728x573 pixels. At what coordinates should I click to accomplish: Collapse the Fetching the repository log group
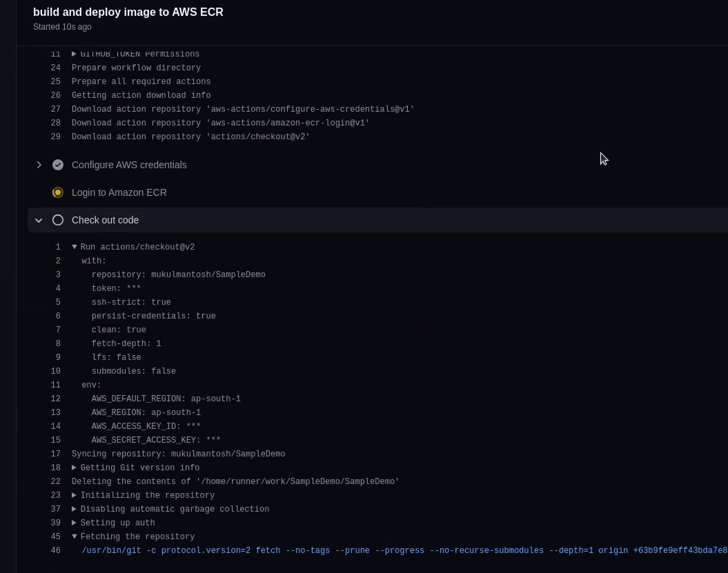(75, 536)
